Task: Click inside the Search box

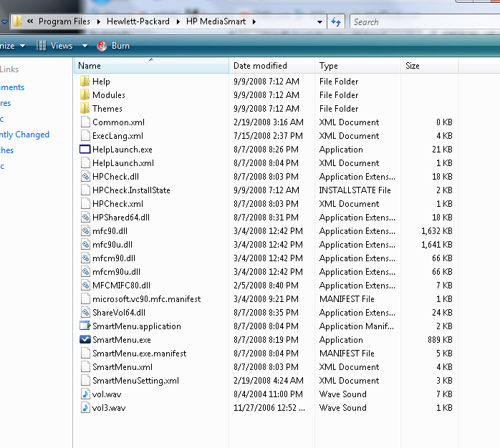Action: click(425, 22)
